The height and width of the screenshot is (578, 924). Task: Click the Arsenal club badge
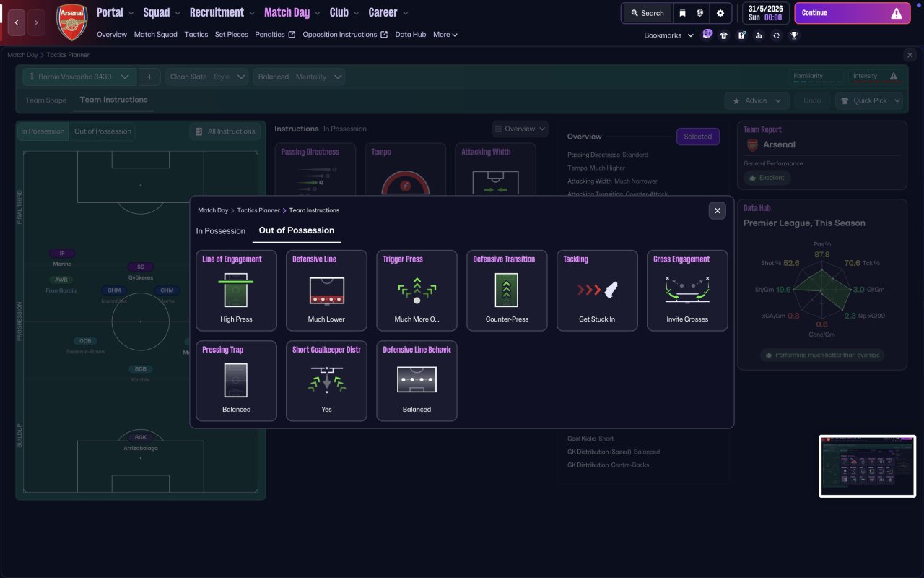(x=72, y=22)
